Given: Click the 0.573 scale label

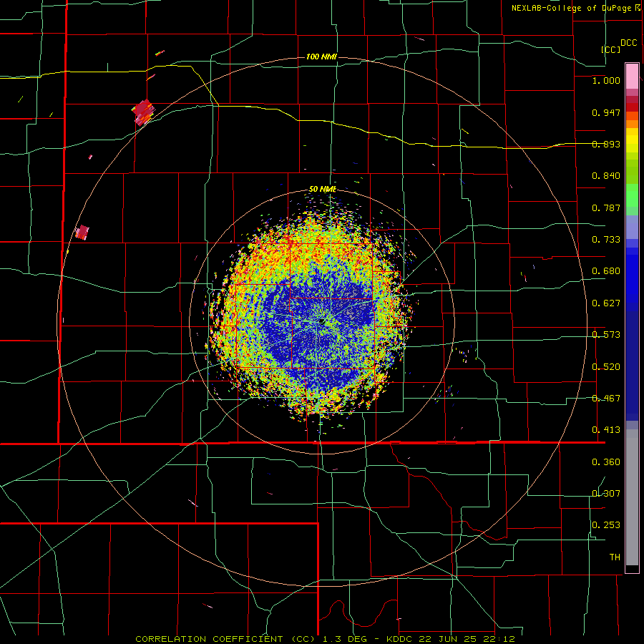Looking at the screenshot, I should (606, 335).
